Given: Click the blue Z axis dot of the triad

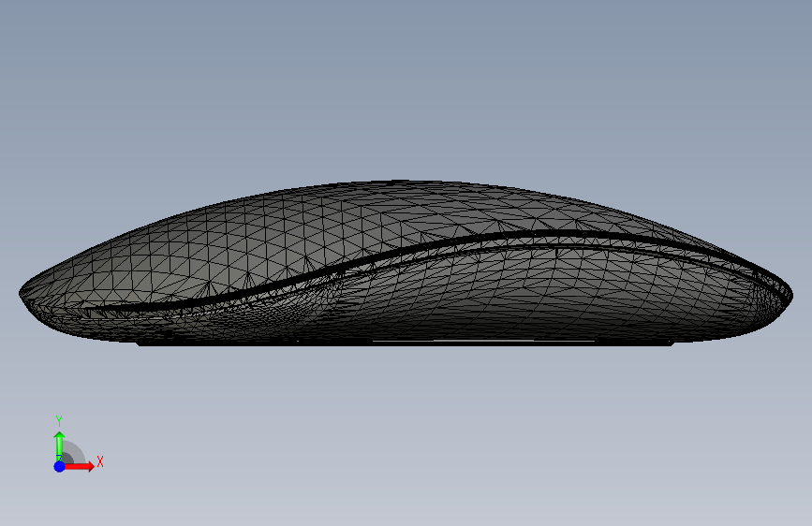Looking at the screenshot, I should (59, 466).
